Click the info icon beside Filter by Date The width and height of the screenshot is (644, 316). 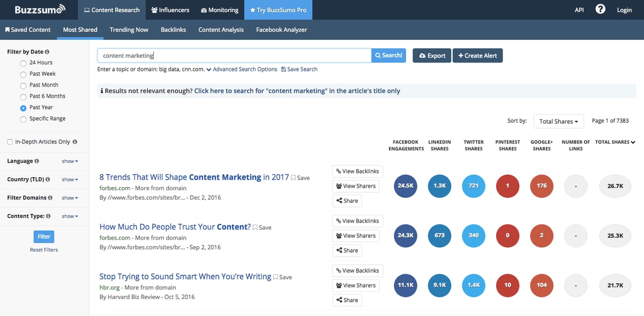(47, 52)
